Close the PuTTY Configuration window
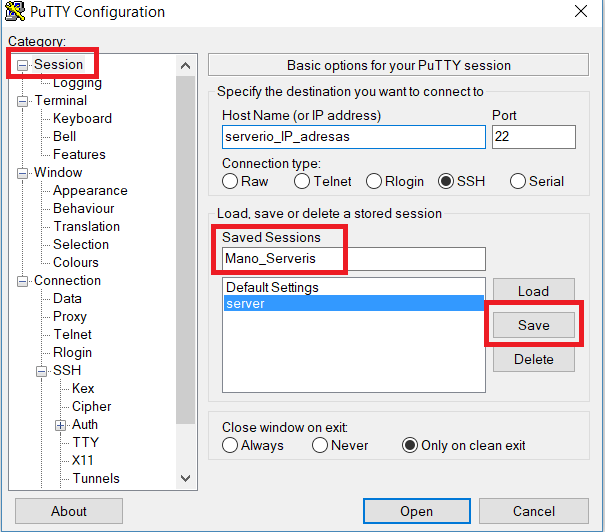This screenshot has height=532, width=605. click(x=581, y=11)
